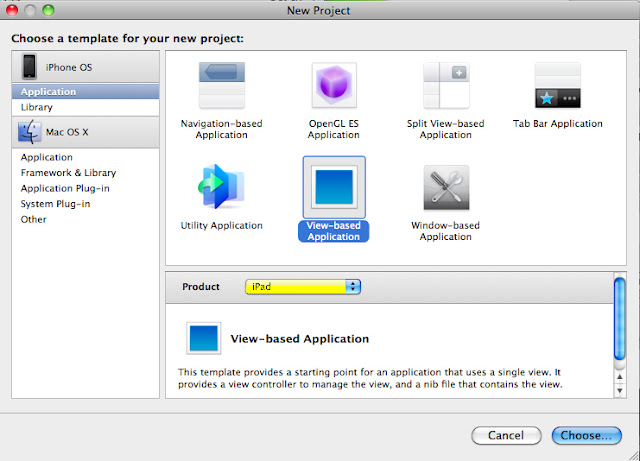
Task: Click the View-based Application blue square icon
Action: click(334, 187)
